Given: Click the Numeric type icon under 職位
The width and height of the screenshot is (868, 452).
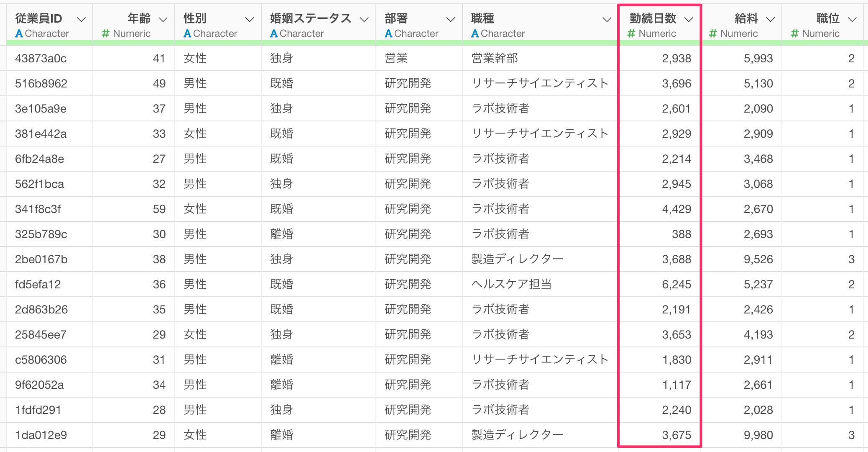Looking at the screenshot, I should 795,33.
